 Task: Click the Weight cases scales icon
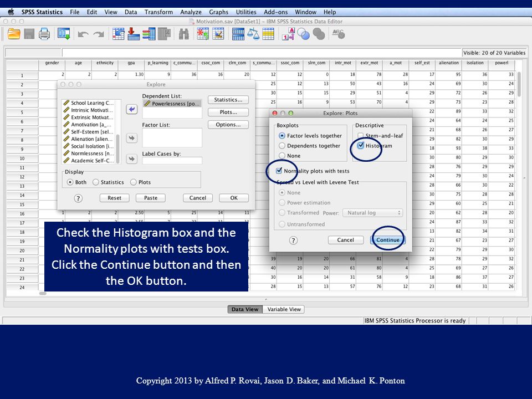pos(253,34)
